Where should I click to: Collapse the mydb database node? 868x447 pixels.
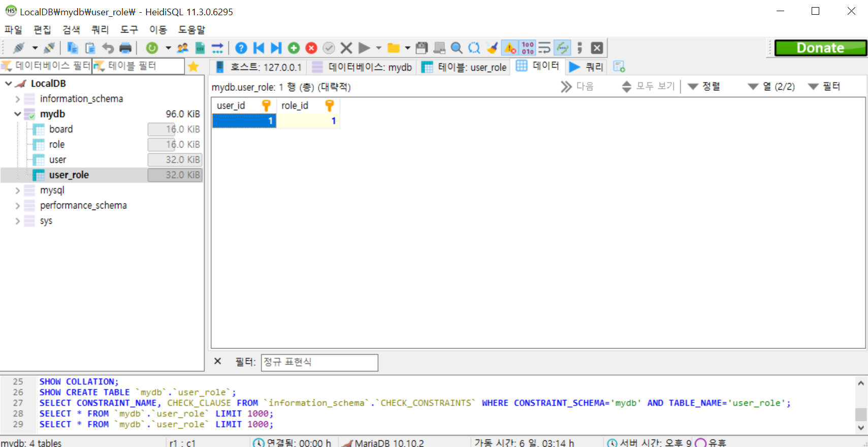click(x=17, y=114)
